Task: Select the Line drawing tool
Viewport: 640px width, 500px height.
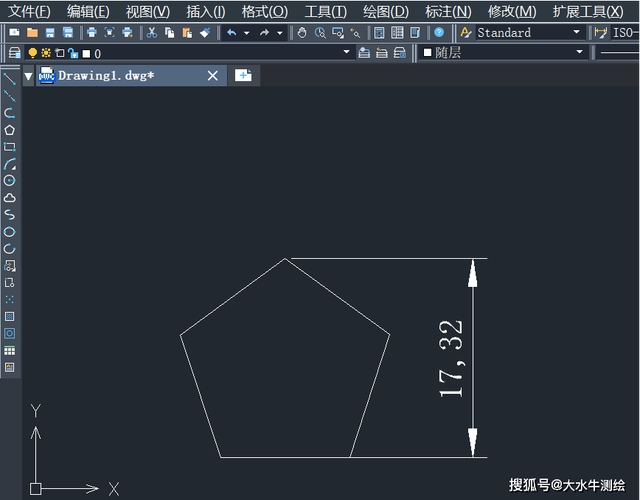Action: coord(9,79)
